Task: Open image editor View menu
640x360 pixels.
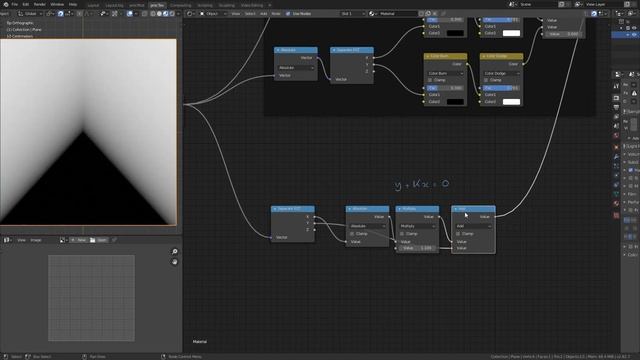Action: click(21, 240)
